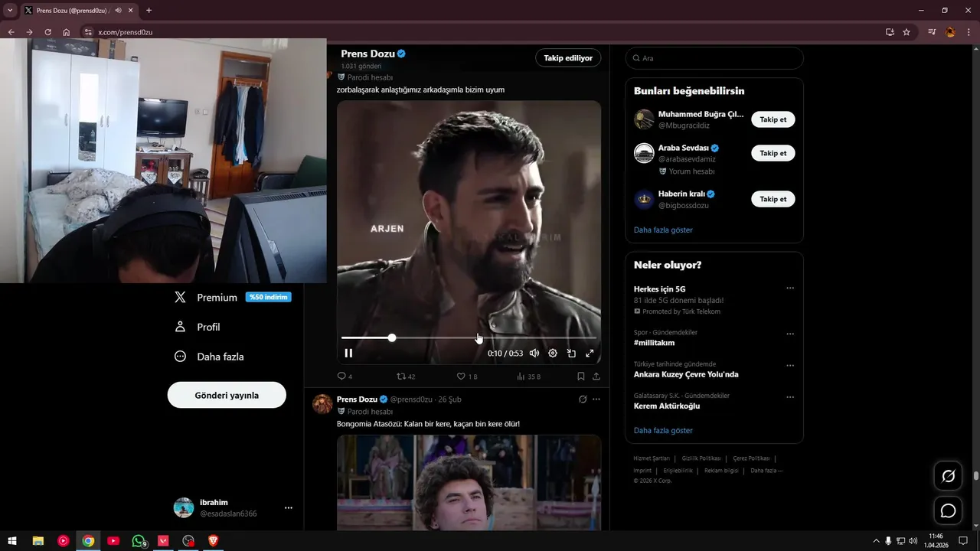Open Herkes için 5G promoted trend
This screenshot has width=980, height=551.
click(x=659, y=289)
